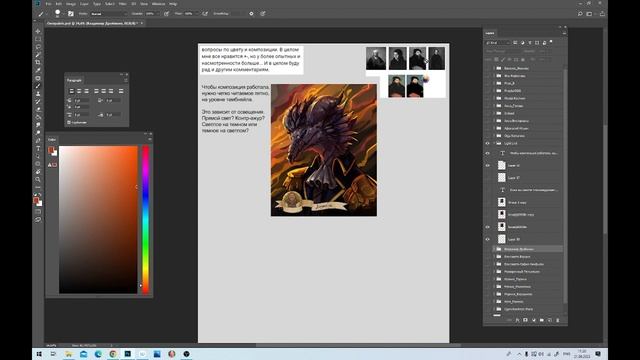The width and height of the screenshot is (640, 360).
Task: Open Paragraph panel flyout menu
Action: coord(126,80)
